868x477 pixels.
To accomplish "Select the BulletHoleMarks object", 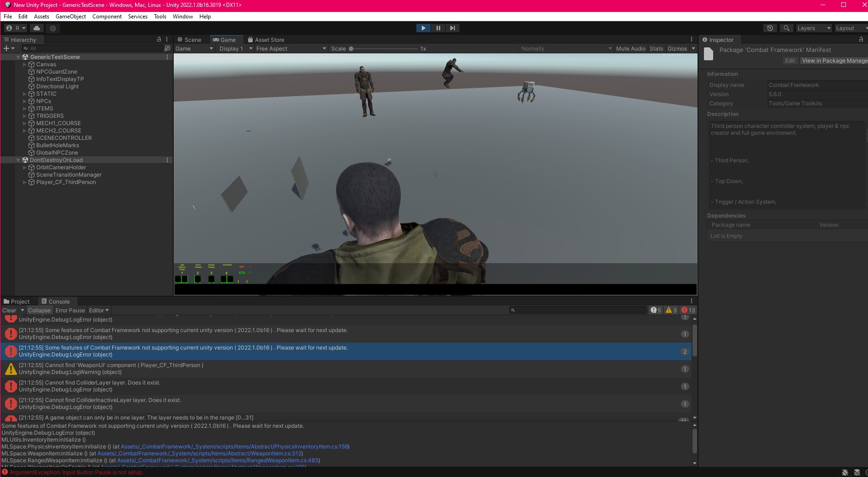I will point(57,145).
